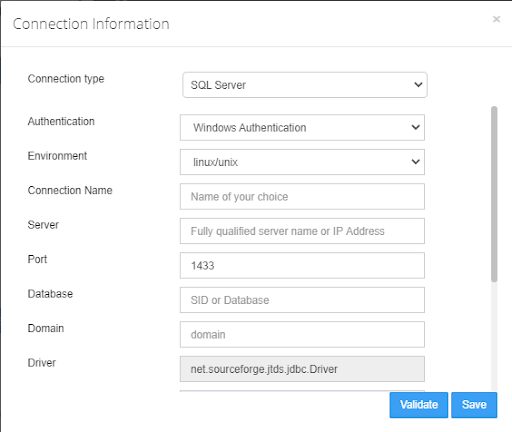
Task: Click the 'Environment' label text
Action: pyautogui.click(x=57, y=156)
